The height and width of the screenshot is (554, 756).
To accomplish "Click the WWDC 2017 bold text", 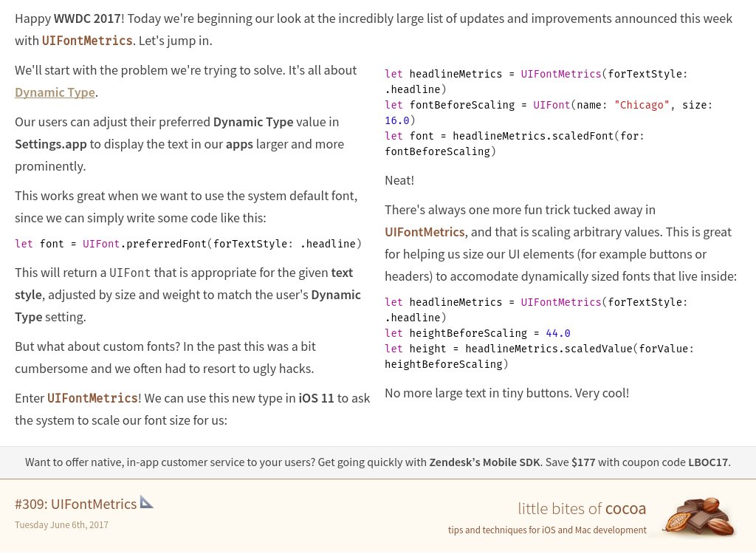I will coord(87,18).
